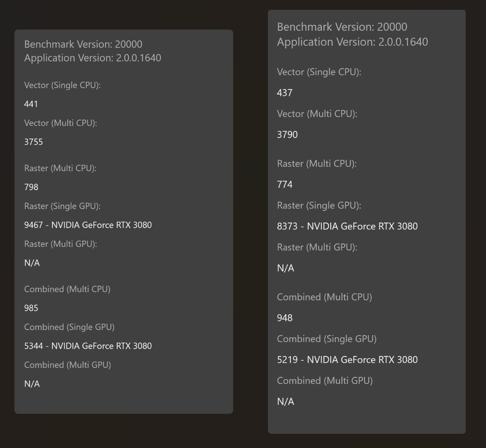
Task: Select the Combined Multi CPU score 985
Action: 31,308
